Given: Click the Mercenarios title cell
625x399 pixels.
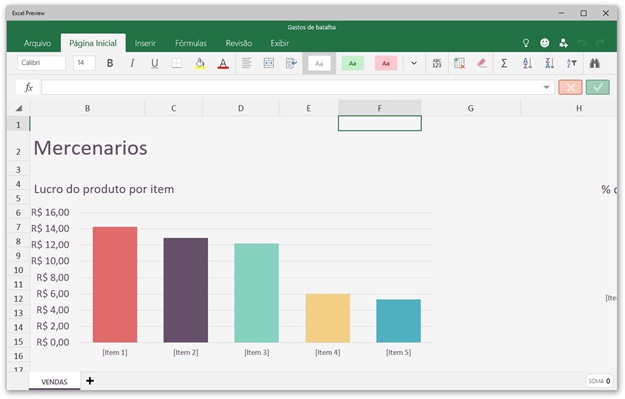Looking at the screenshot, I should click(x=90, y=148).
